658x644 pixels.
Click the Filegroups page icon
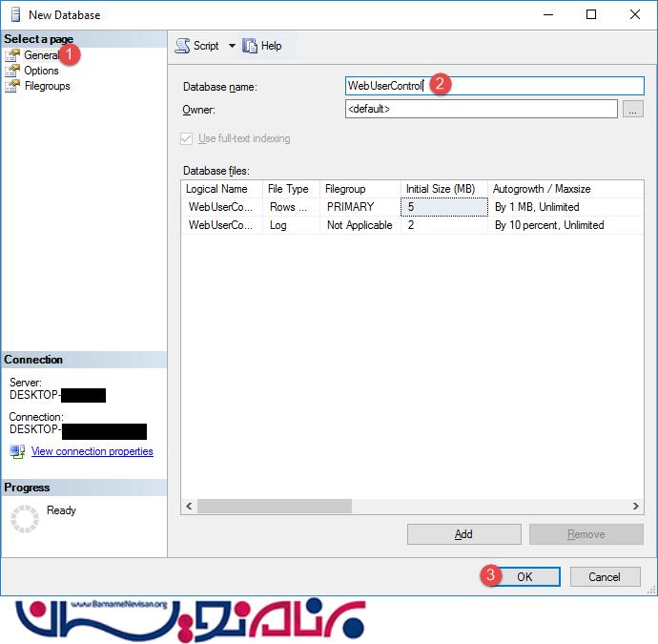[x=12, y=86]
